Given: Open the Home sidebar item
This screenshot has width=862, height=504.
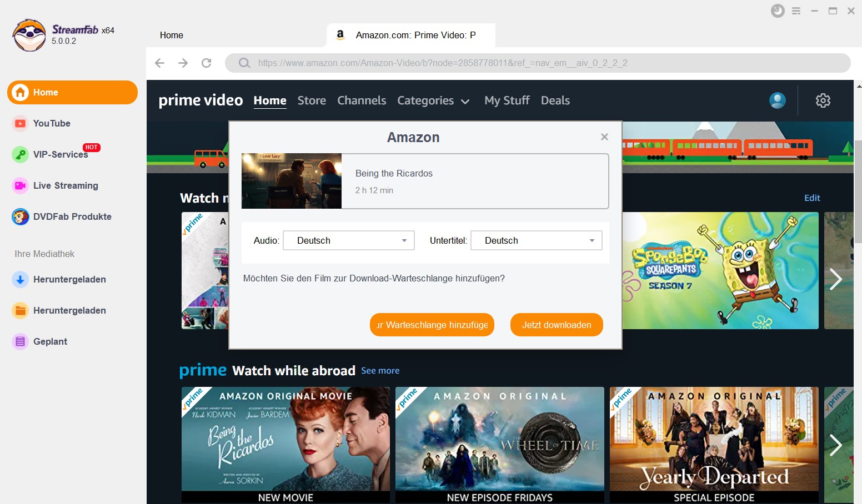Looking at the screenshot, I should [x=72, y=92].
